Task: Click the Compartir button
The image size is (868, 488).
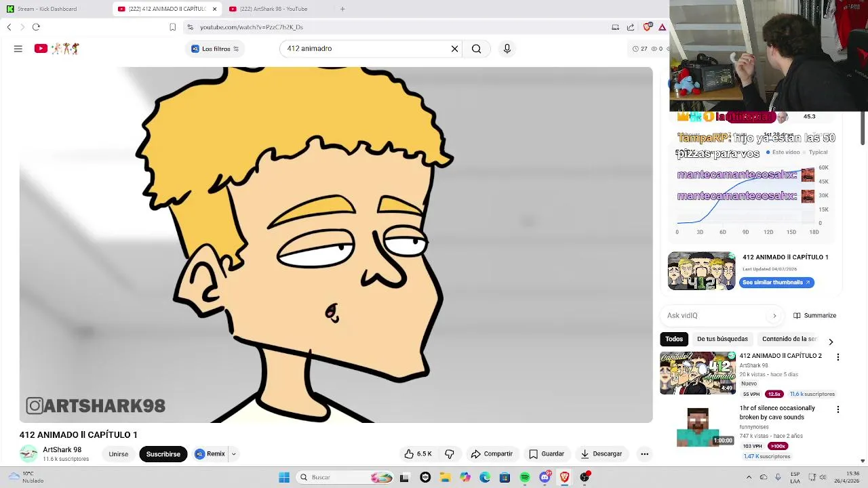Action: click(492, 454)
